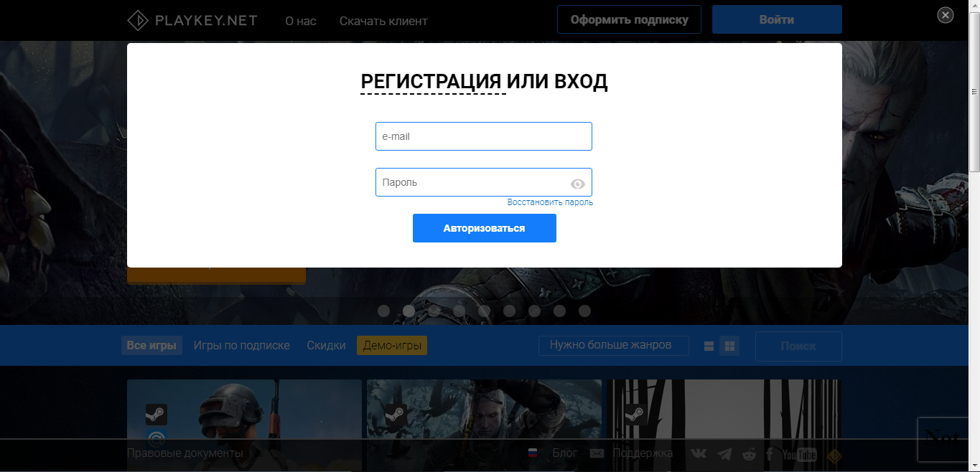Select the 'Скидки' tab

pos(326,345)
